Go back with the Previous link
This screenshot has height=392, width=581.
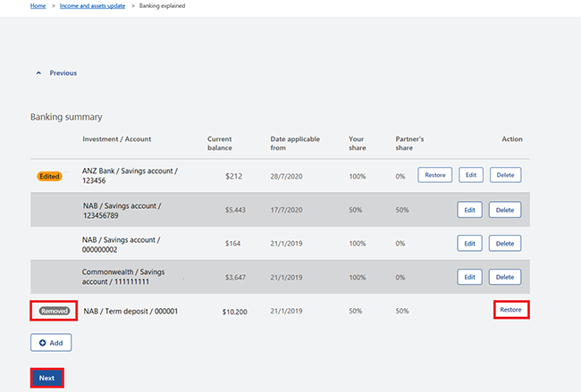click(x=63, y=73)
